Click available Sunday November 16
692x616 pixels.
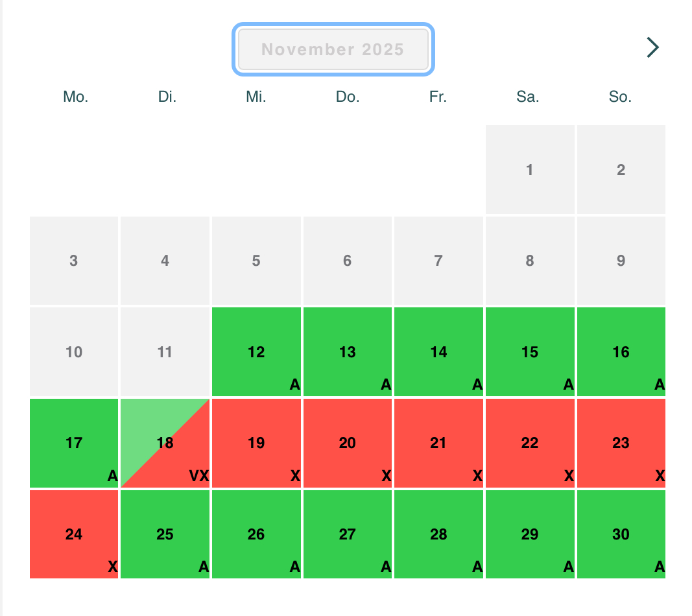pos(621,352)
